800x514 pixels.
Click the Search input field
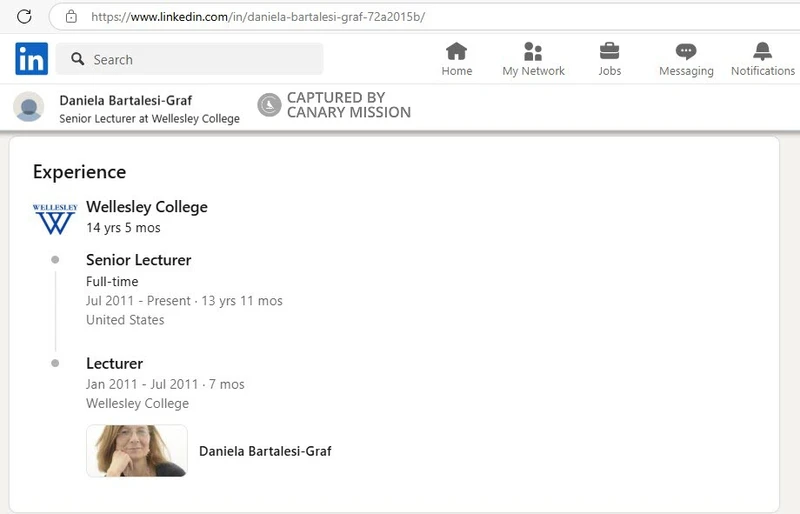189,59
